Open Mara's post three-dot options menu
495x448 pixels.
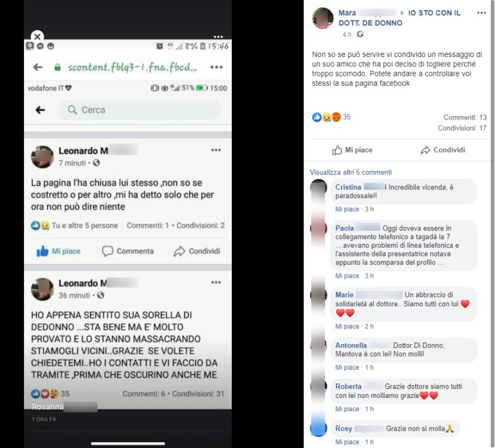(x=482, y=13)
